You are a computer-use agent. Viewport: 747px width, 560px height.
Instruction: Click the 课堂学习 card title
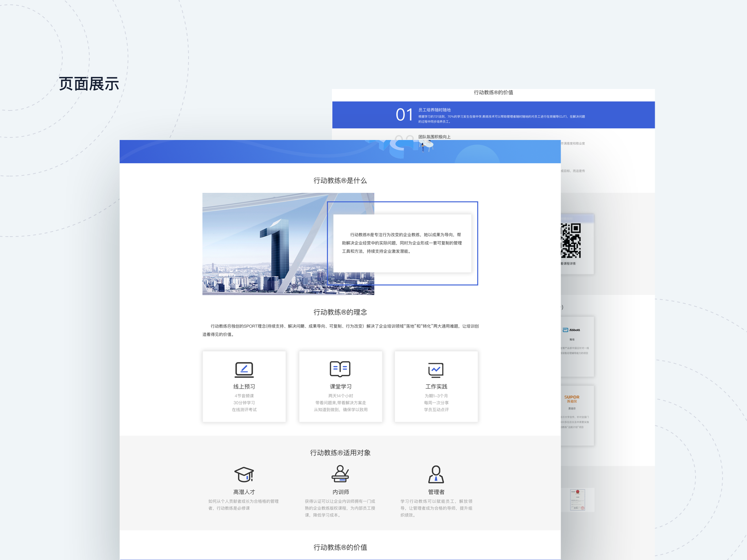point(340,386)
